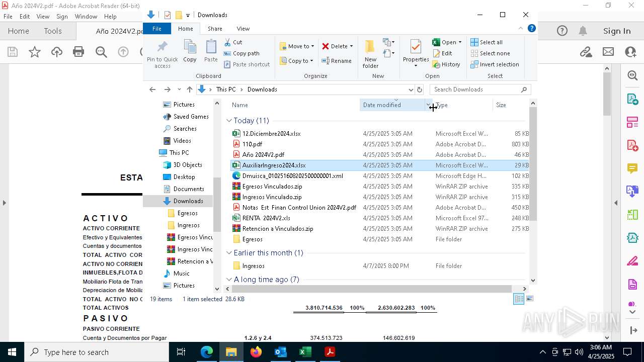
Task: Create a New folder from ribbon
Action: 370,54
